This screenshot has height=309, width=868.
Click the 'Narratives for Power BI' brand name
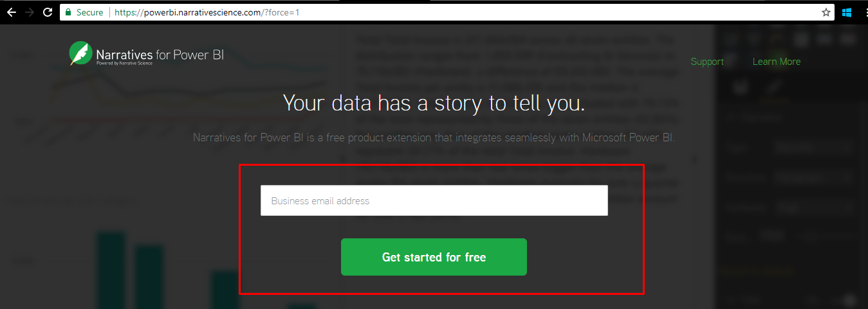160,54
